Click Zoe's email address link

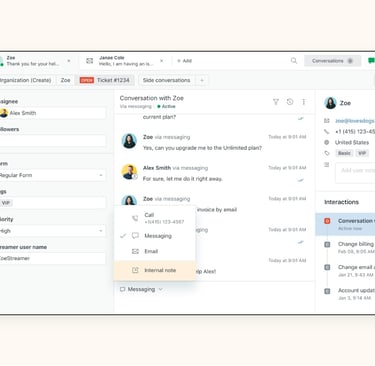point(355,121)
